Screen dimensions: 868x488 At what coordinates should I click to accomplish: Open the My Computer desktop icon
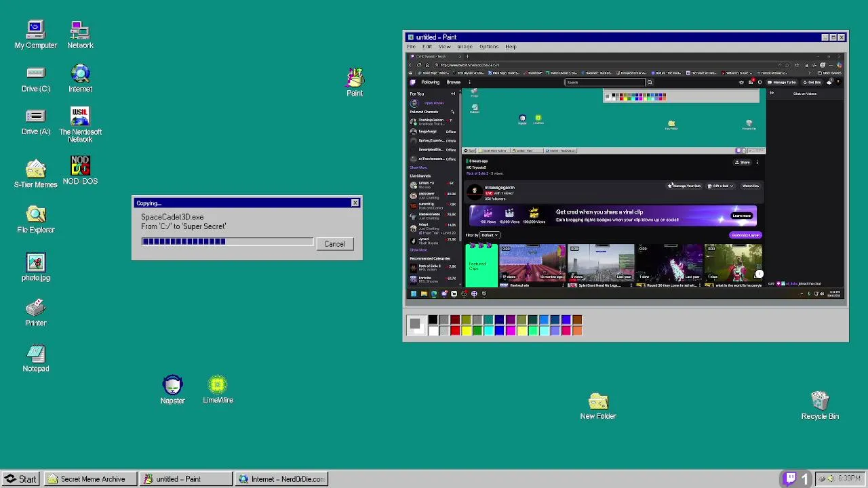point(35,35)
